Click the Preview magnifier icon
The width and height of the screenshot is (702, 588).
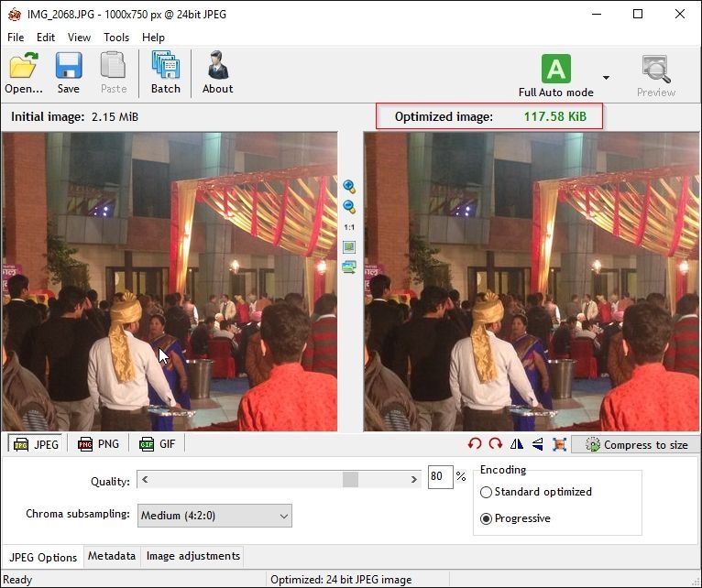coord(656,69)
